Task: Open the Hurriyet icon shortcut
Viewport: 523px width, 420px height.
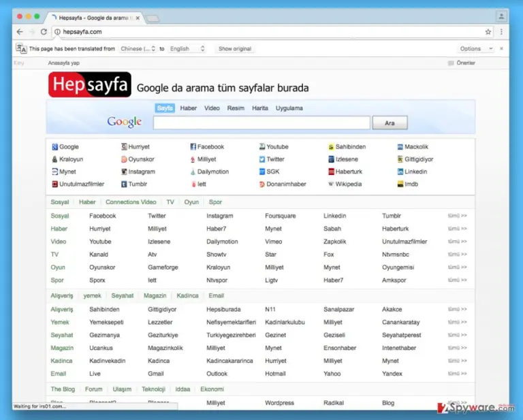Action: pyautogui.click(x=124, y=146)
